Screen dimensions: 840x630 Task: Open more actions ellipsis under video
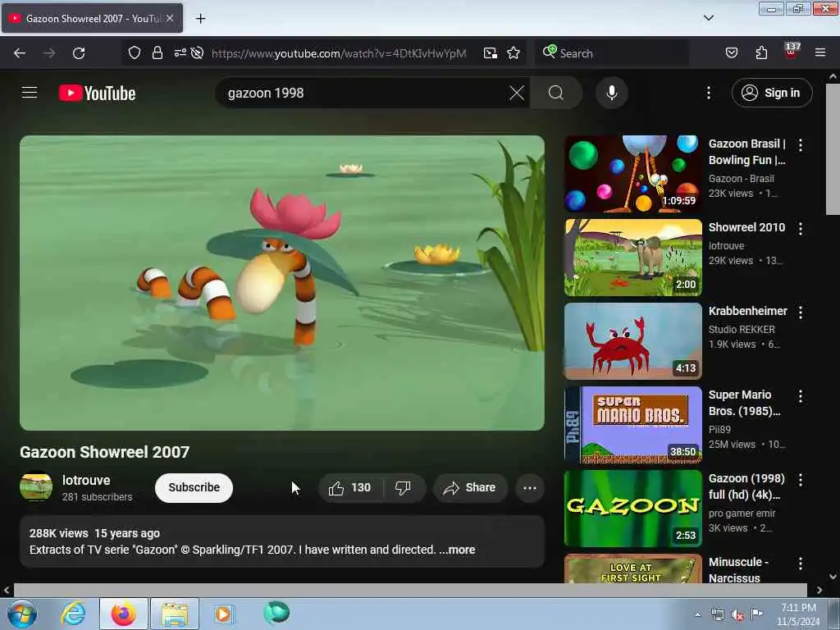click(530, 488)
